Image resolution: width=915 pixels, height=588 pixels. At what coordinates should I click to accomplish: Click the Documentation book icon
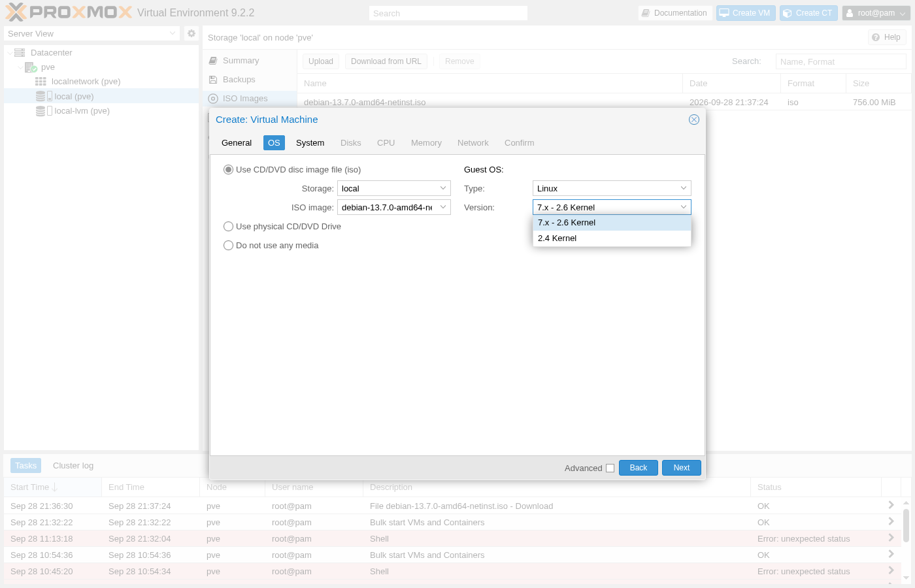646,13
